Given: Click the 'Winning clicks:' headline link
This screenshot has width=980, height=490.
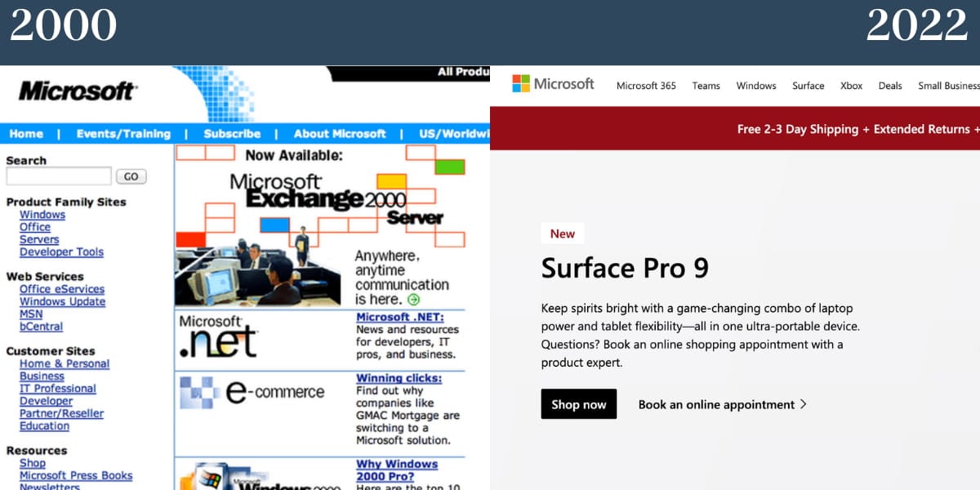Looking at the screenshot, I should (399, 378).
